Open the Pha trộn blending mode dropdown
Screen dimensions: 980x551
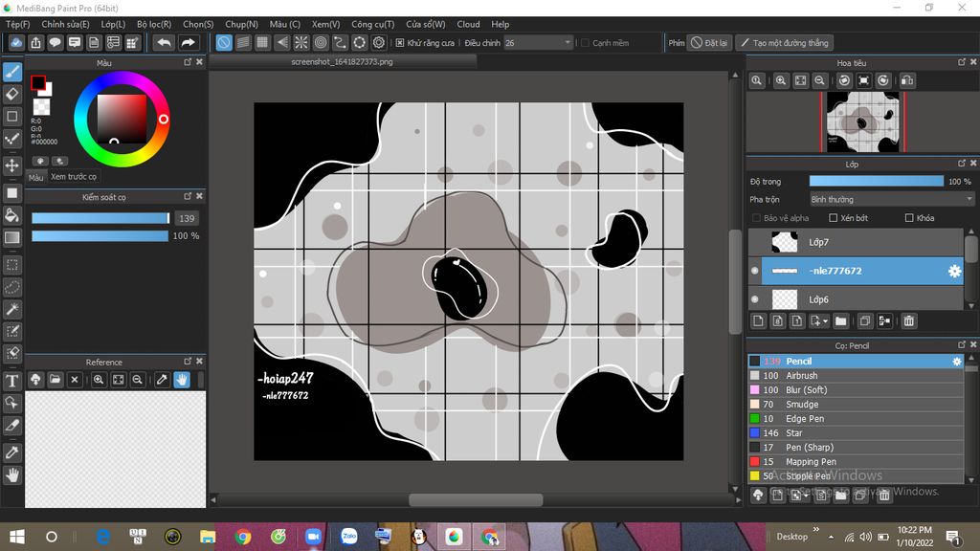pos(892,199)
